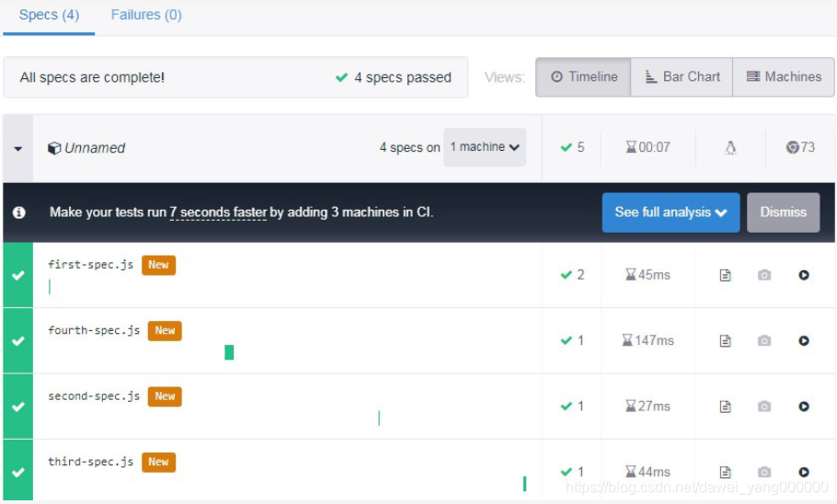
Task: Open output log for third-spec.js
Action: [x=725, y=472]
